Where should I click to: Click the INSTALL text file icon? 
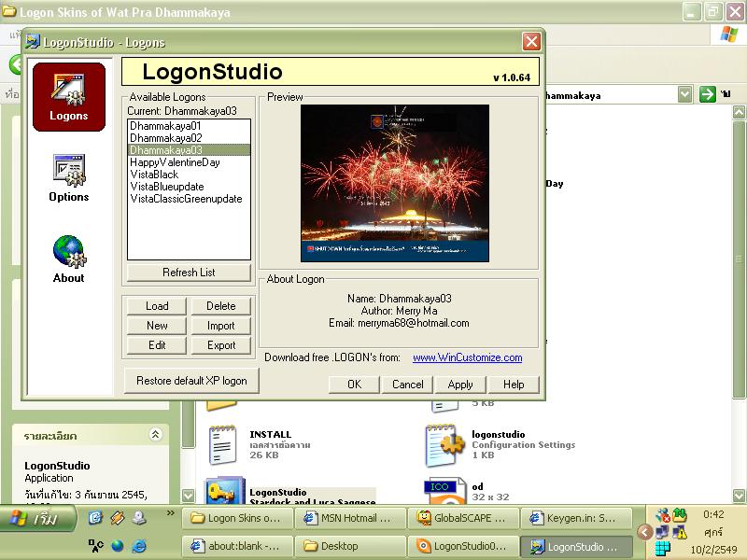[224, 445]
